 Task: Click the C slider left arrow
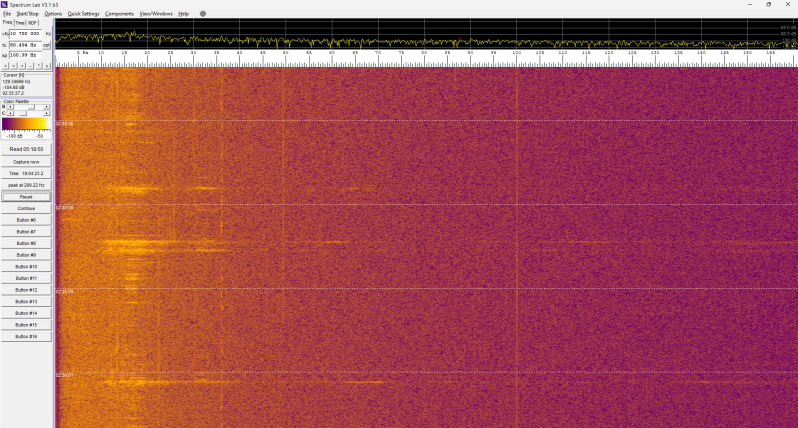10,113
